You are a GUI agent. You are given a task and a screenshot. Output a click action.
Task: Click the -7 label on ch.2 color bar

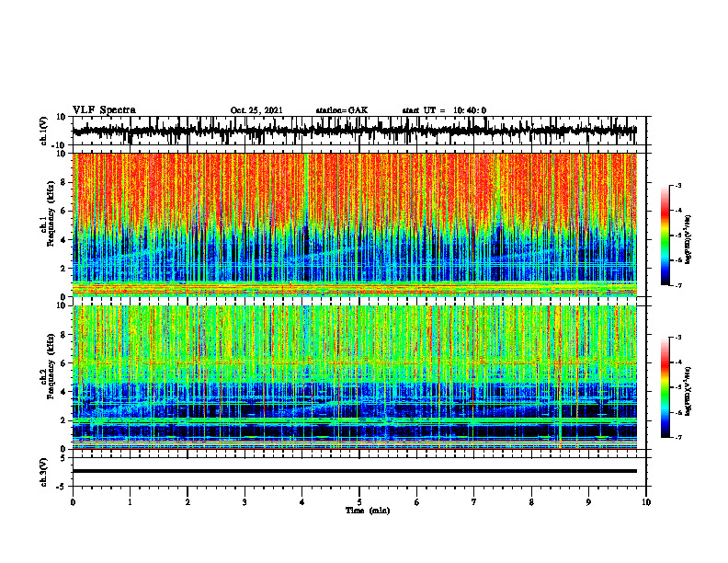coord(677,438)
